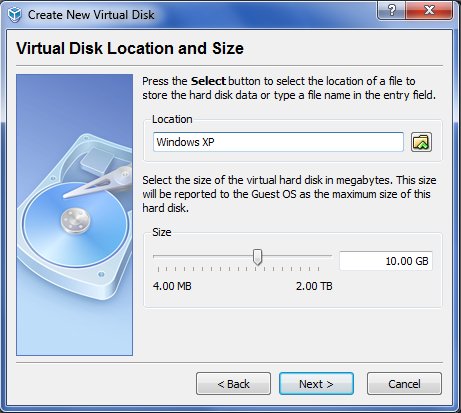Click the Location field containing Windows XP
Screen dimensions: 461x413
(278, 142)
